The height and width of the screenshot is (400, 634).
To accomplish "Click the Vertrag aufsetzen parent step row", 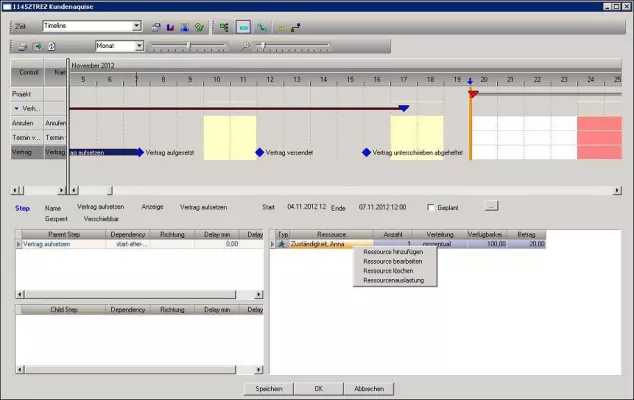I will [x=46, y=243].
